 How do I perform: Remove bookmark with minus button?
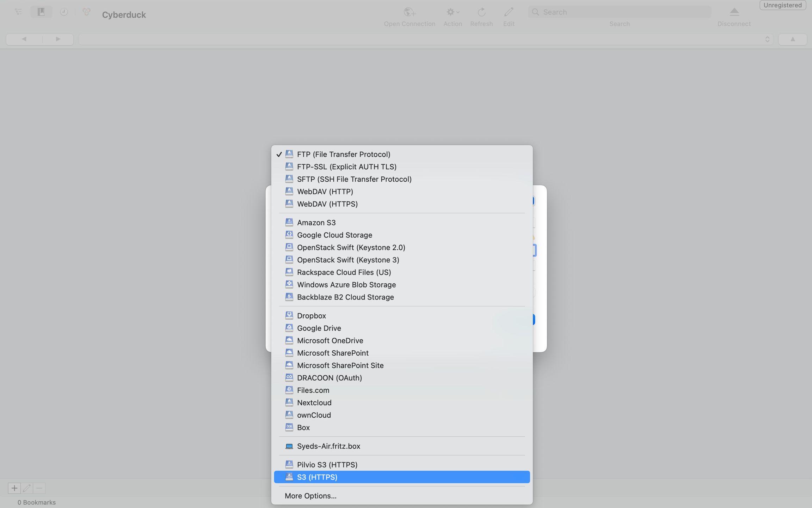(x=39, y=488)
